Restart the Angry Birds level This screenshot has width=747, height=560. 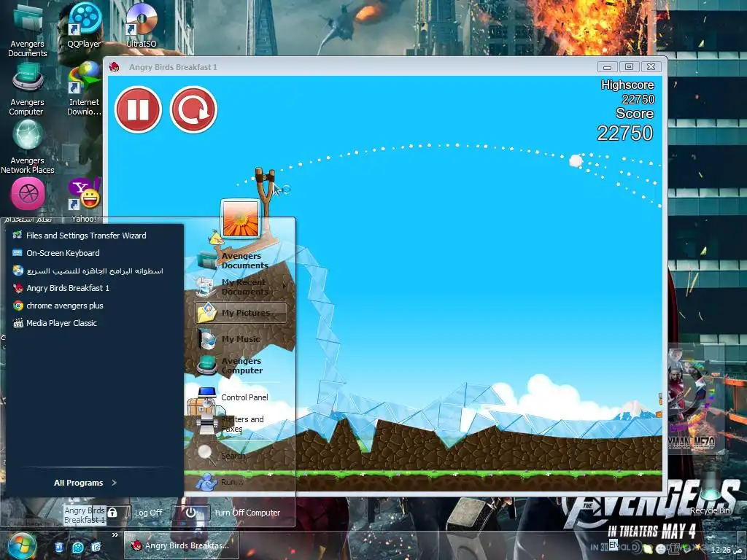click(x=193, y=109)
